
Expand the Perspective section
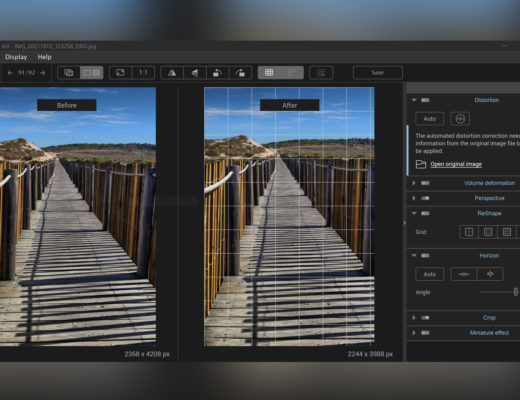pyautogui.click(x=414, y=198)
